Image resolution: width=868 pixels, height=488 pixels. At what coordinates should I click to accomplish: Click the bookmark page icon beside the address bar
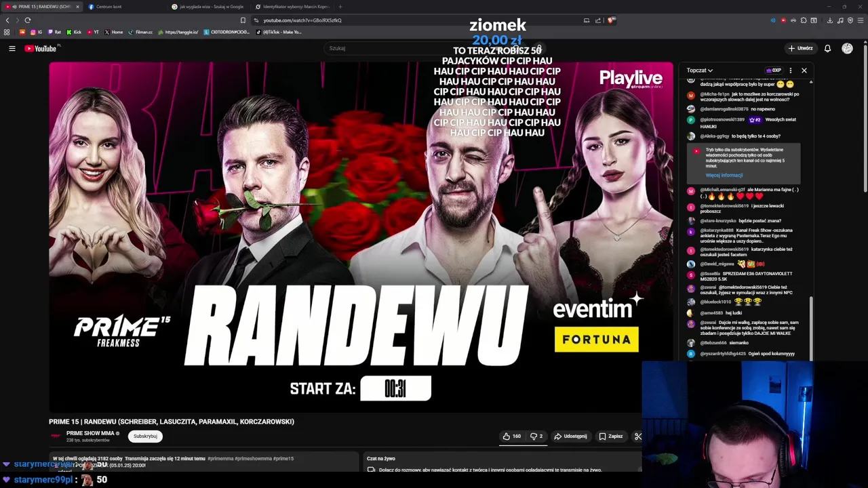243,20
